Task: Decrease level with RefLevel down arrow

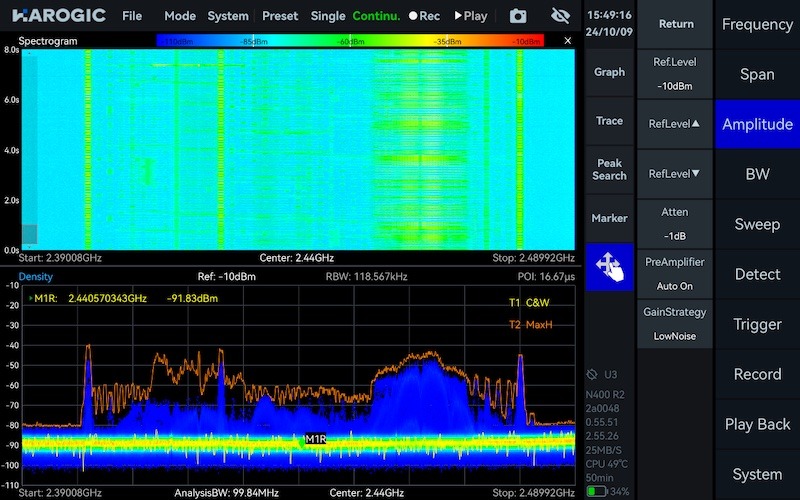Action: [x=676, y=173]
